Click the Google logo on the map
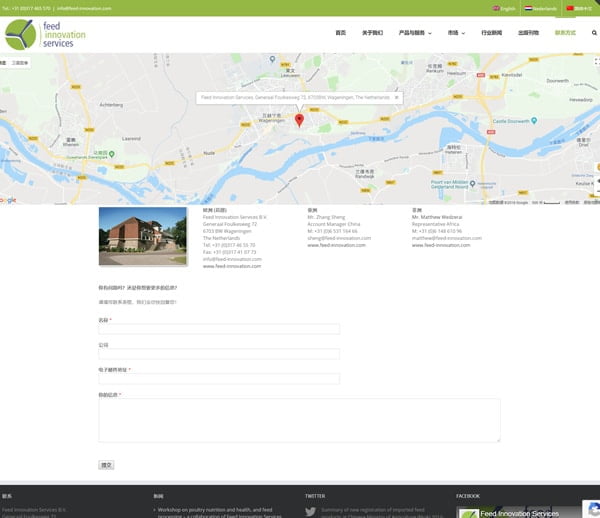600x518 pixels. (x=9, y=200)
